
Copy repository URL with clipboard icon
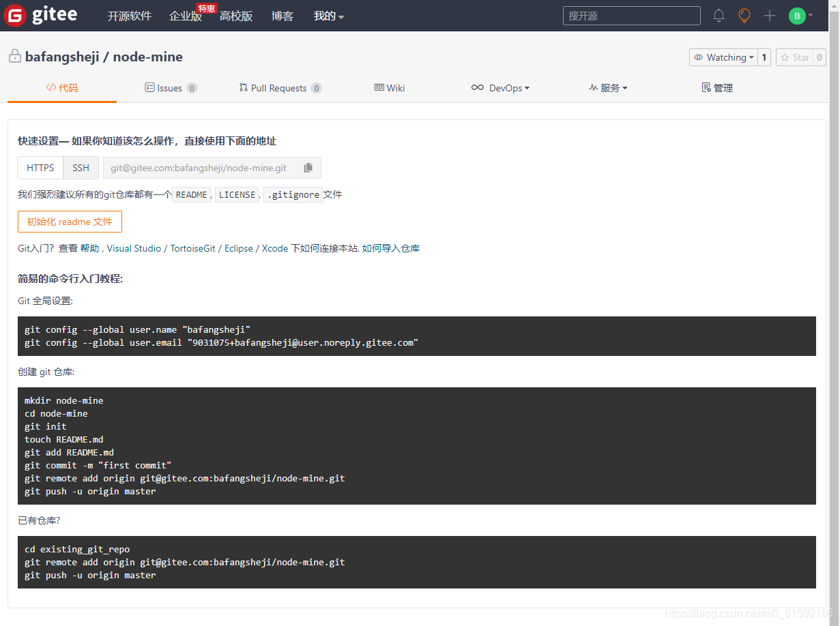308,168
